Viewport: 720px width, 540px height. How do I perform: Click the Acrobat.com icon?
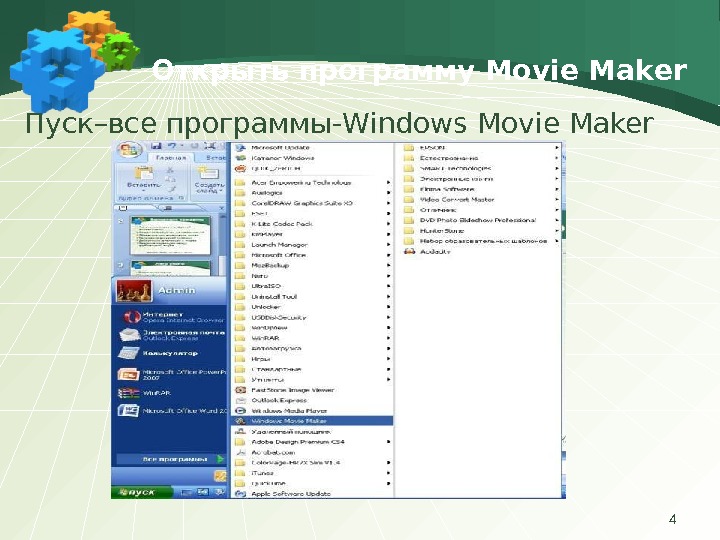[240, 452]
